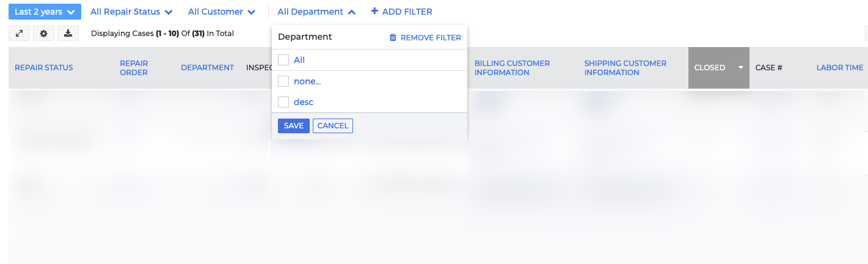The width and height of the screenshot is (868, 264).
Task: Collapse the All Department filter
Action: tap(316, 12)
